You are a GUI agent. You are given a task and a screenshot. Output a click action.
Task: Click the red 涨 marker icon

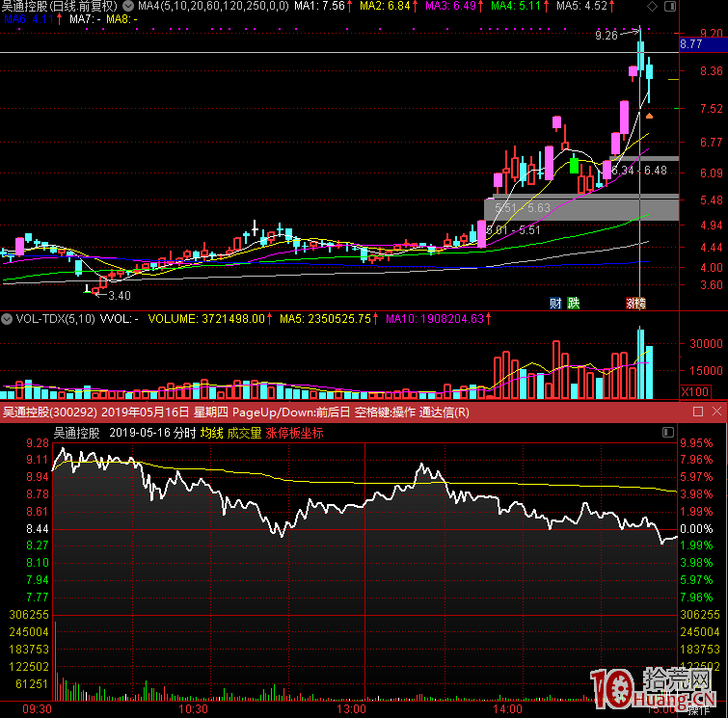[631, 303]
